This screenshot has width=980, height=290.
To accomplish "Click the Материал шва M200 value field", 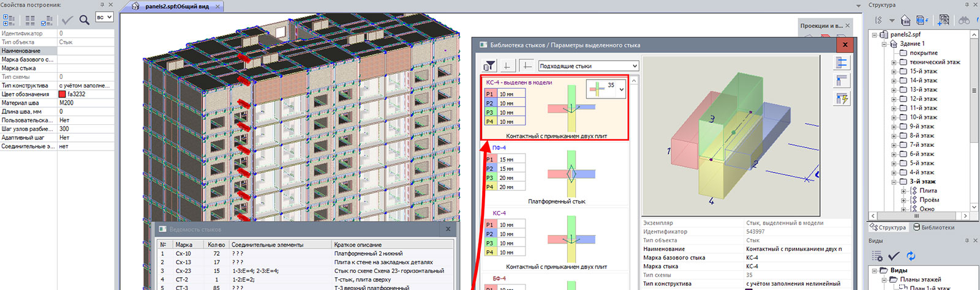I will coord(85,103).
